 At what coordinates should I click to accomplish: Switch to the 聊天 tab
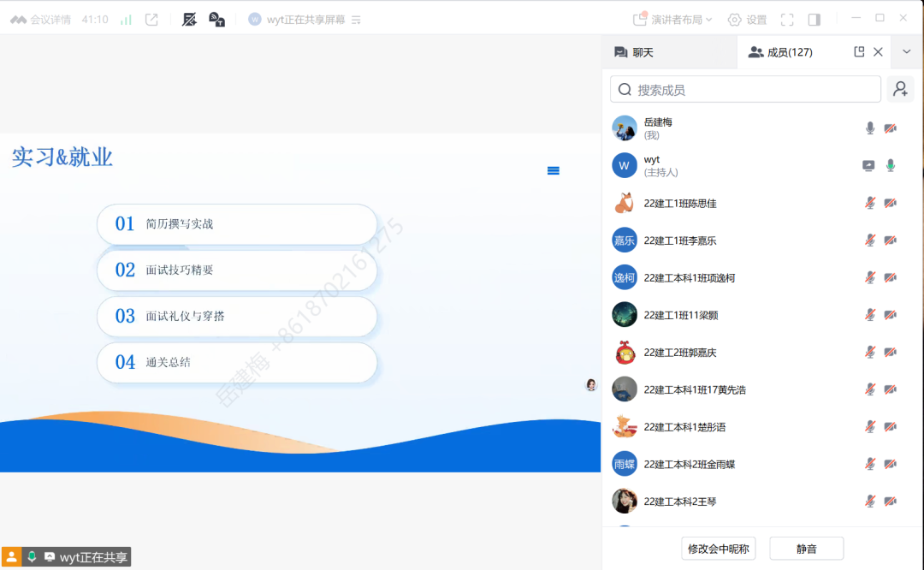(x=634, y=52)
